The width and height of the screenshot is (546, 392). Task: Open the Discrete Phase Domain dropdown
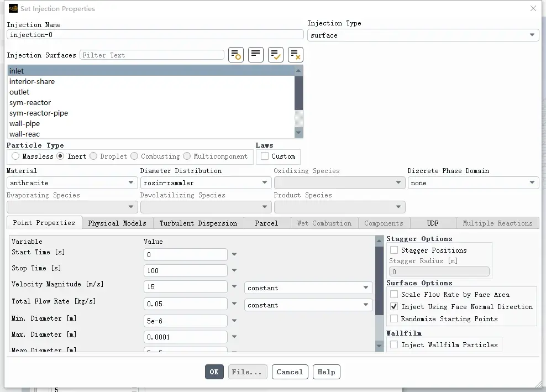(x=473, y=182)
